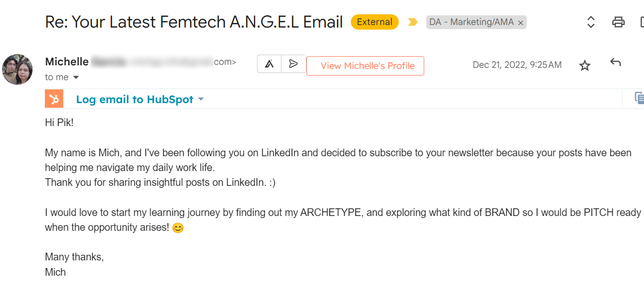Click the yellow importance marker arrow
This screenshot has width=644, height=290.
[413, 22]
